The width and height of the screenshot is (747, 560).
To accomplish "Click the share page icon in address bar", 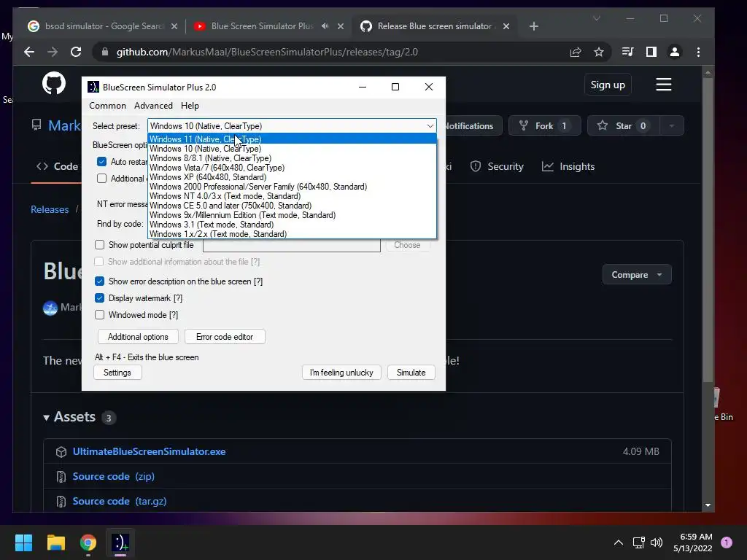I will (576, 52).
